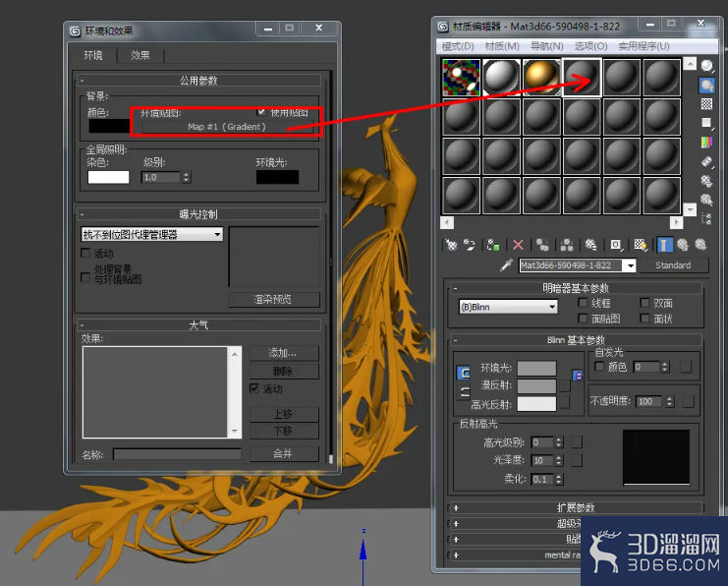Click Delete button in Atmosphere section
Image resolution: width=728 pixels, height=586 pixels.
284,371
